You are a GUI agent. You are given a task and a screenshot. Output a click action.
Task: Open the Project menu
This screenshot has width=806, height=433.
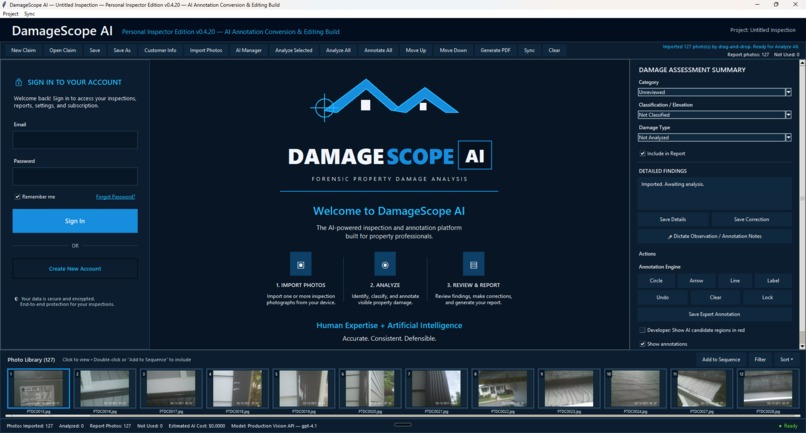pyautogui.click(x=10, y=14)
